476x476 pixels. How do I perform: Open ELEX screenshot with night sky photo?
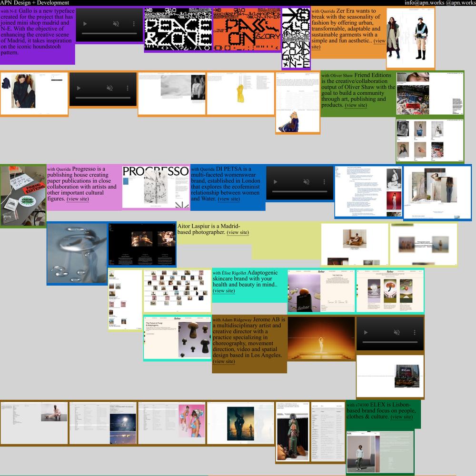point(103,423)
